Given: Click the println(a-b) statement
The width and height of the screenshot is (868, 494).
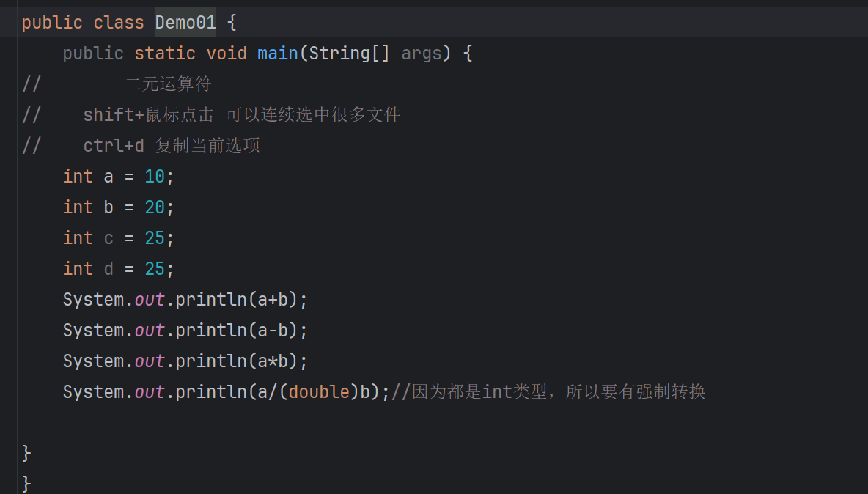Looking at the screenshot, I should [185, 331].
